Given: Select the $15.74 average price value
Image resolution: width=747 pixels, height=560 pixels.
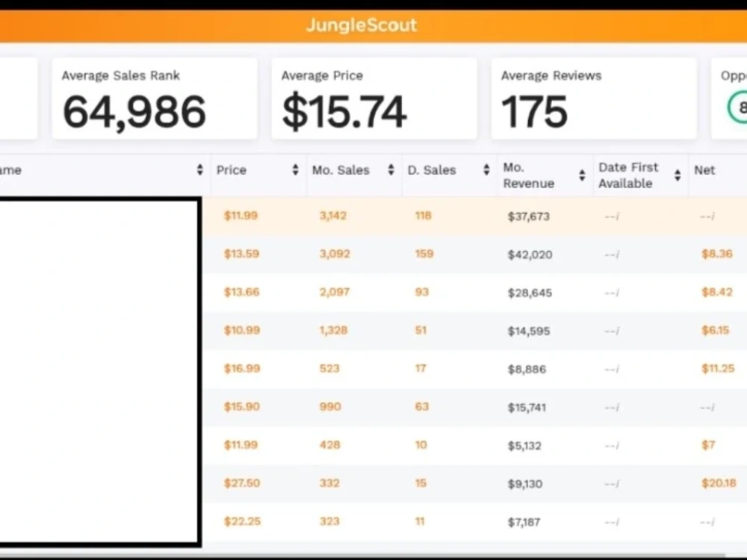Looking at the screenshot, I should [x=344, y=112].
